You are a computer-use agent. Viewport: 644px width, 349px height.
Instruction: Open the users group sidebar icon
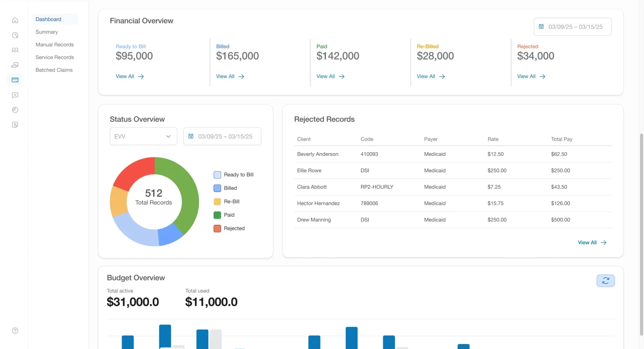(x=15, y=50)
